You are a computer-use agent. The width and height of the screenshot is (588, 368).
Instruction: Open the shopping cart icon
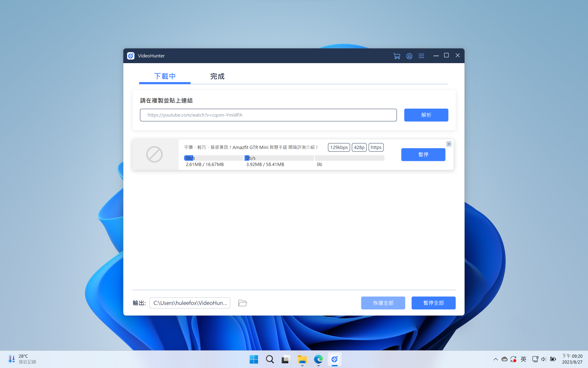tap(397, 56)
